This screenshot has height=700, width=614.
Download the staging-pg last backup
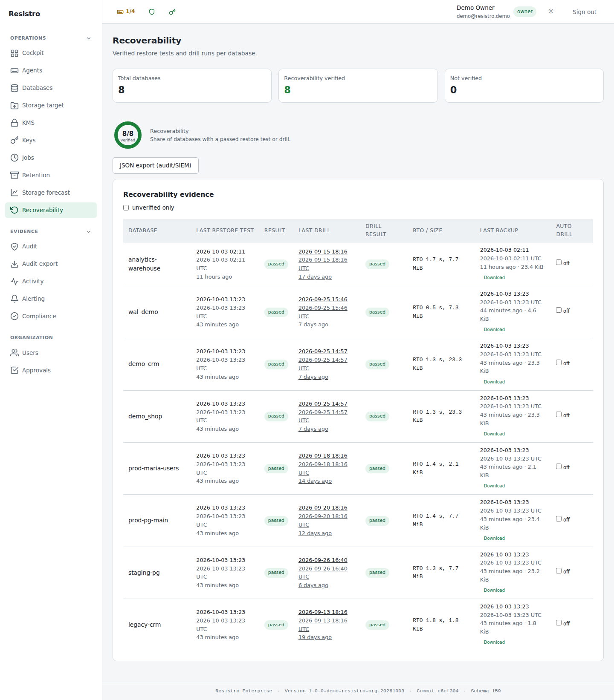pyautogui.click(x=494, y=591)
